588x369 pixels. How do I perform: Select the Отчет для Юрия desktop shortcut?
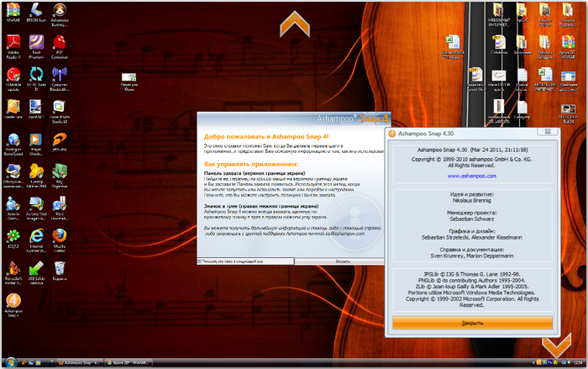[129, 82]
